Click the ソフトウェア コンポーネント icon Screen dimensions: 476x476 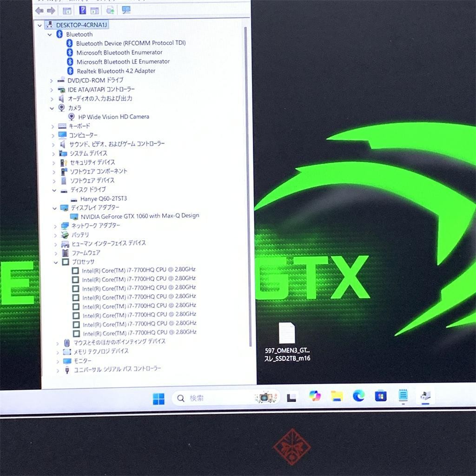[x=64, y=172]
